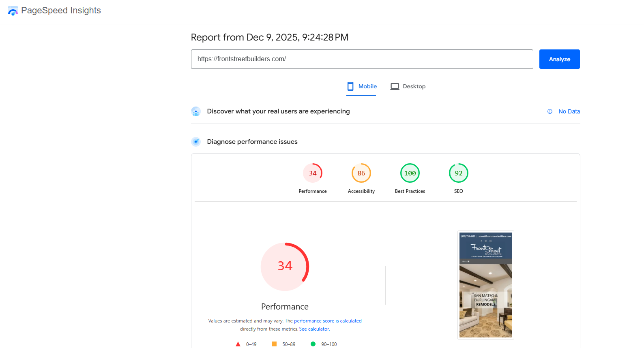
Task: Click the info icon beside No Data
Action: click(550, 111)
